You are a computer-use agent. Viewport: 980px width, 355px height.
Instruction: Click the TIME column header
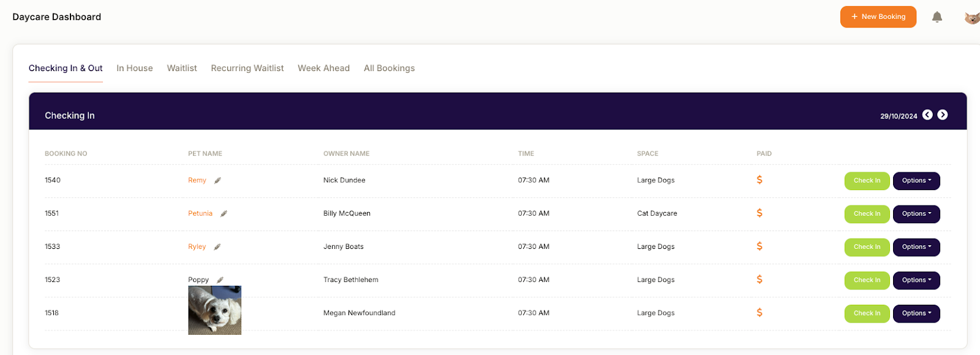[526, 154]
